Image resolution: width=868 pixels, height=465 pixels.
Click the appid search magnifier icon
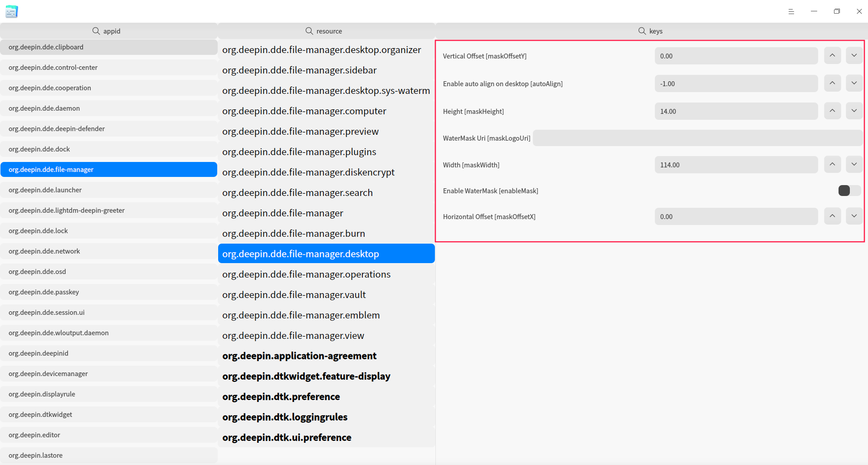tap(96, 31)
